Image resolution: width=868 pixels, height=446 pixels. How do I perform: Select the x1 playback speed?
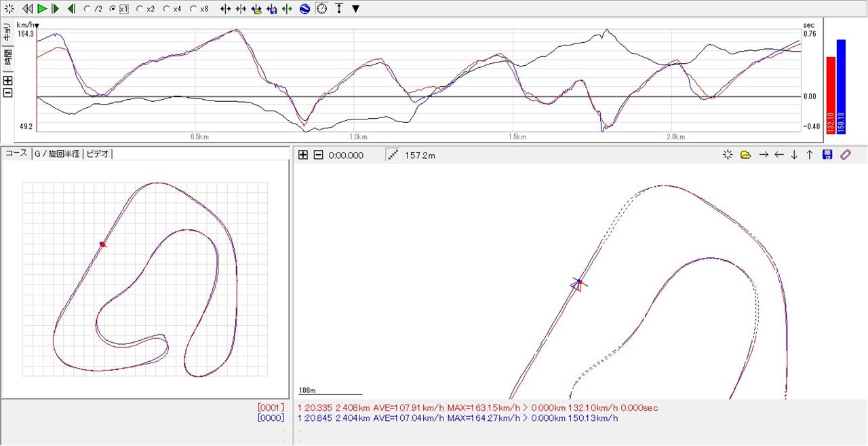[x=119, y=9]
